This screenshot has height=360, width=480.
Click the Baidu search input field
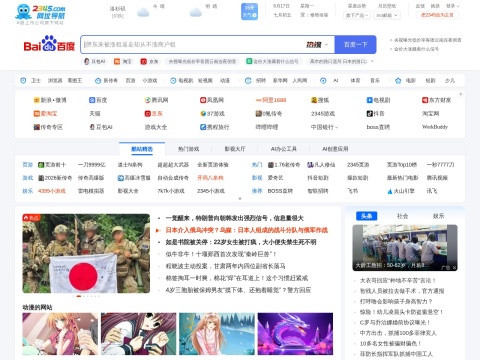(193, 45)
